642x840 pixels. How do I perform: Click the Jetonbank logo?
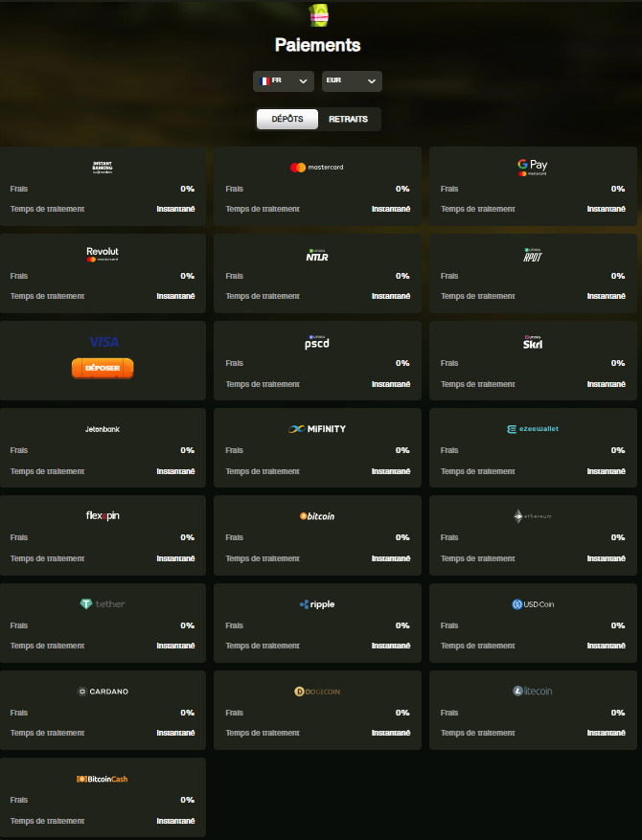(x=103, y=429)
